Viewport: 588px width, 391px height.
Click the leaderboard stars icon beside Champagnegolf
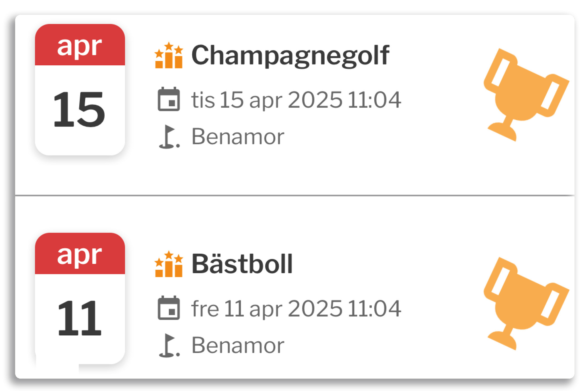pos(169,55)
